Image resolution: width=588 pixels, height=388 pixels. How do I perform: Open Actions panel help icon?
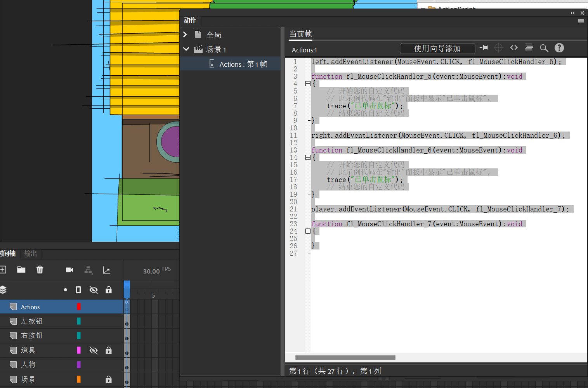click(x=559, y=48)
